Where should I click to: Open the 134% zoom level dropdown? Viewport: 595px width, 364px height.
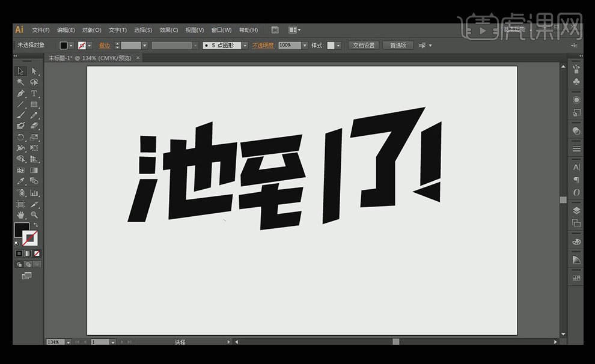pyautogui.click(x=69, y=342)
